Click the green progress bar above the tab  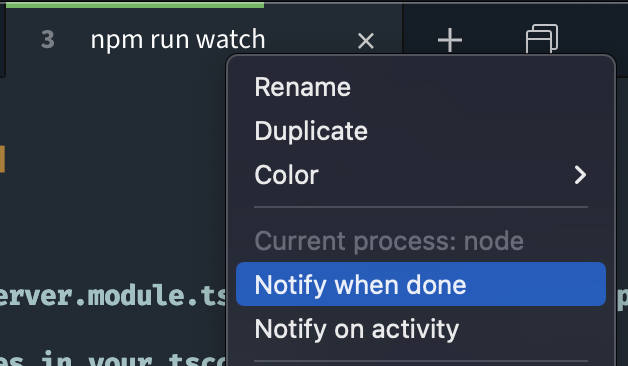(135, 5)
